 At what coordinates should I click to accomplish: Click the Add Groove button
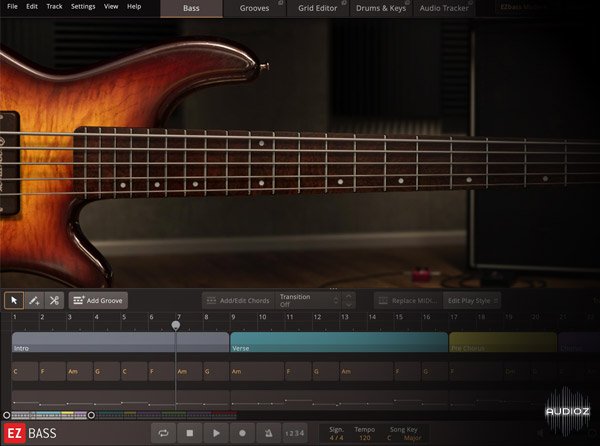[x=98, y=300]
